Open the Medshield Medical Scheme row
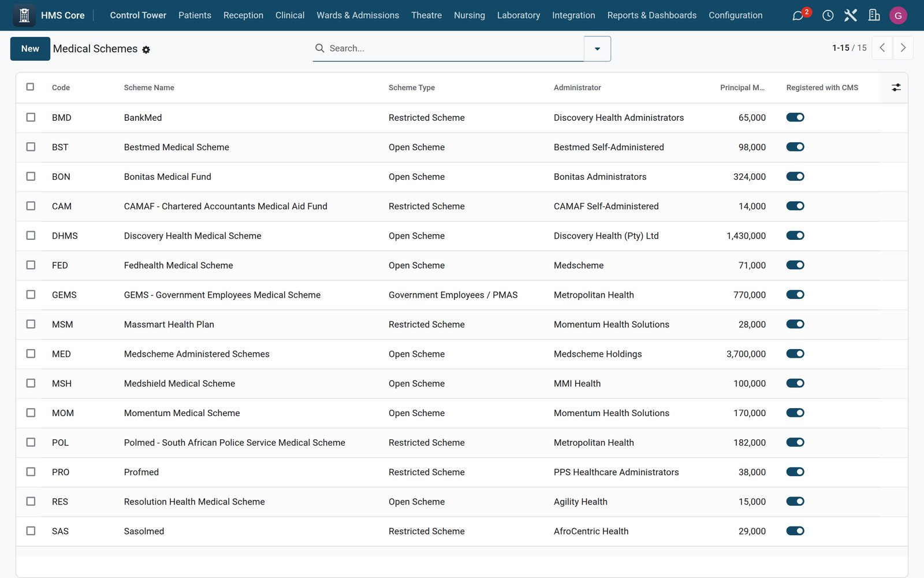The image size is (924, 578). click(x=461, y=383)
